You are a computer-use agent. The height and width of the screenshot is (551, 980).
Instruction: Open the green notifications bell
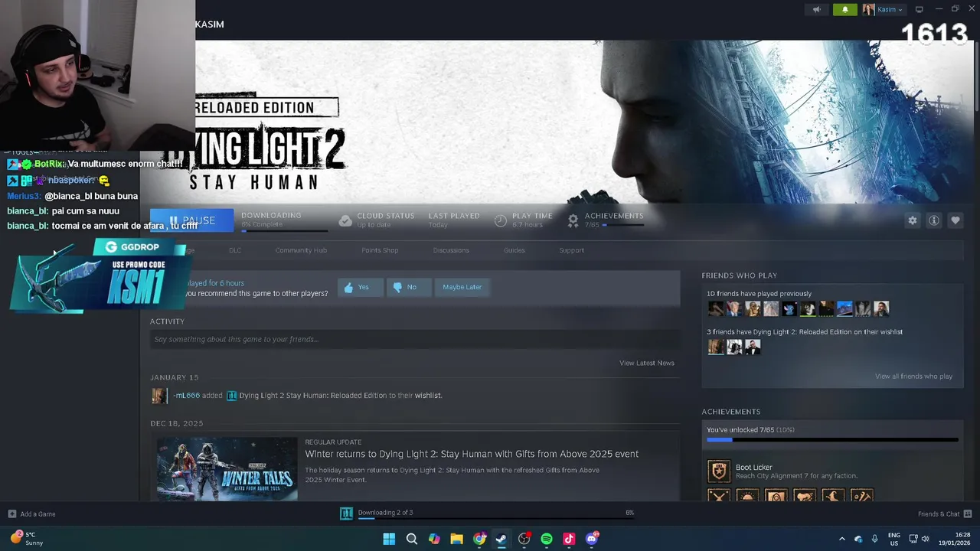point(845,9)
